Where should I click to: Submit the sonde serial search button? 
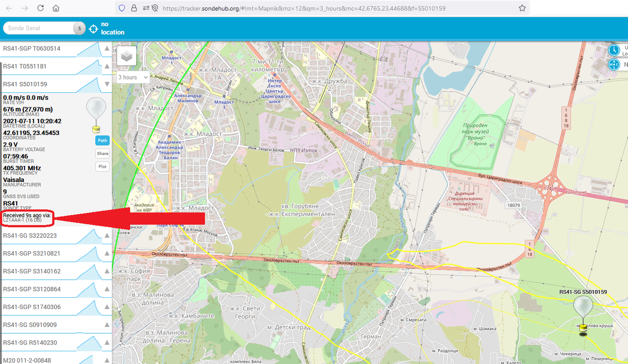[79, 28]
